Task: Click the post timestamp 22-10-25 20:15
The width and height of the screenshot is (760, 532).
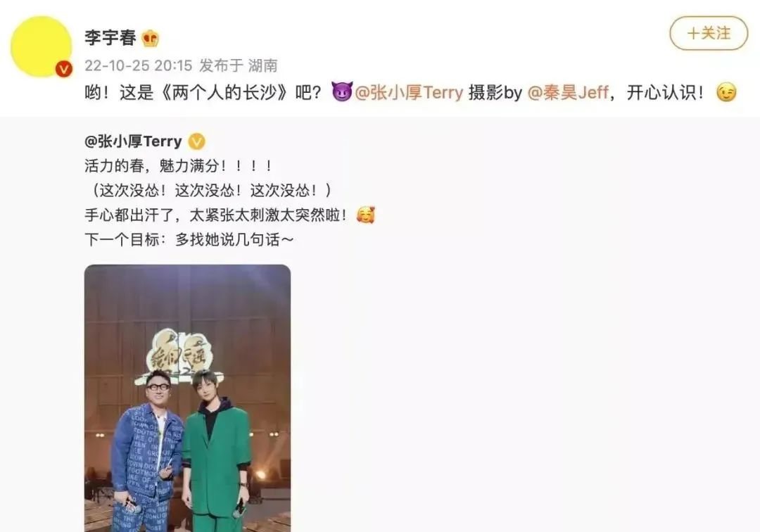Action: pos(138,65)
